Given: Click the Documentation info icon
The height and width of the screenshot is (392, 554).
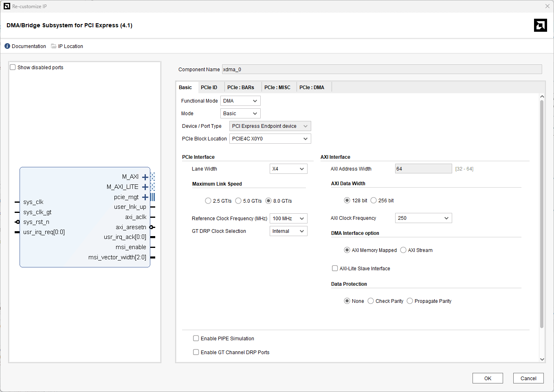Looking at the screenshot, I should 7,46.
